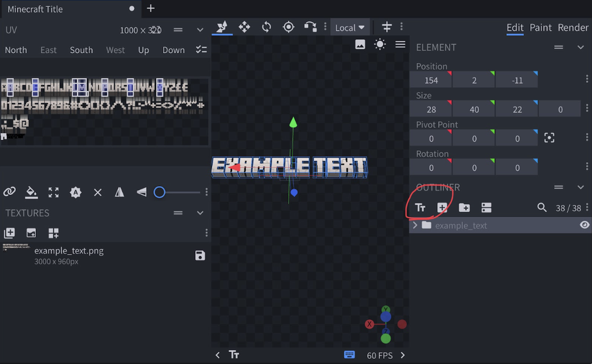592x364 pixels.
Task: Mirror UV horizontally with triangle icon
Action: pos(120,192)
